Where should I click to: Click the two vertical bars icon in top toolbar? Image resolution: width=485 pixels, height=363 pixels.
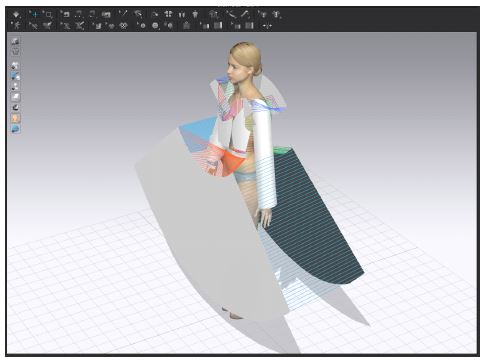click(182, 14)
